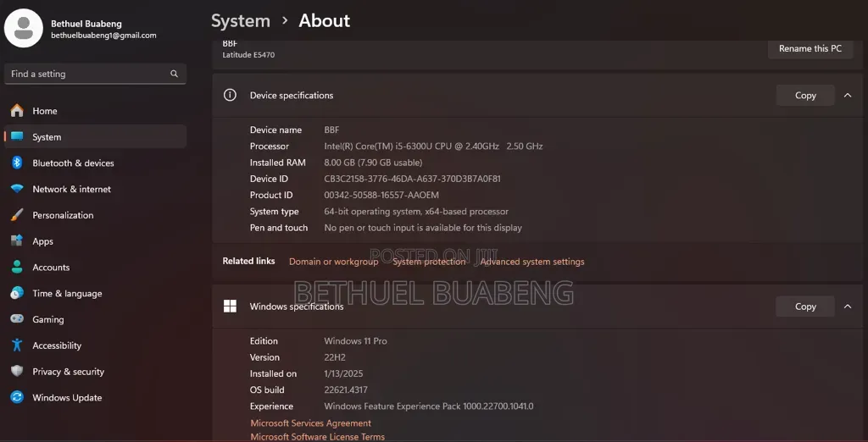Click the account name Bethuel Buabeng
Image resolution: width=868 pixels, height=442 pixels.
(86, 24)
